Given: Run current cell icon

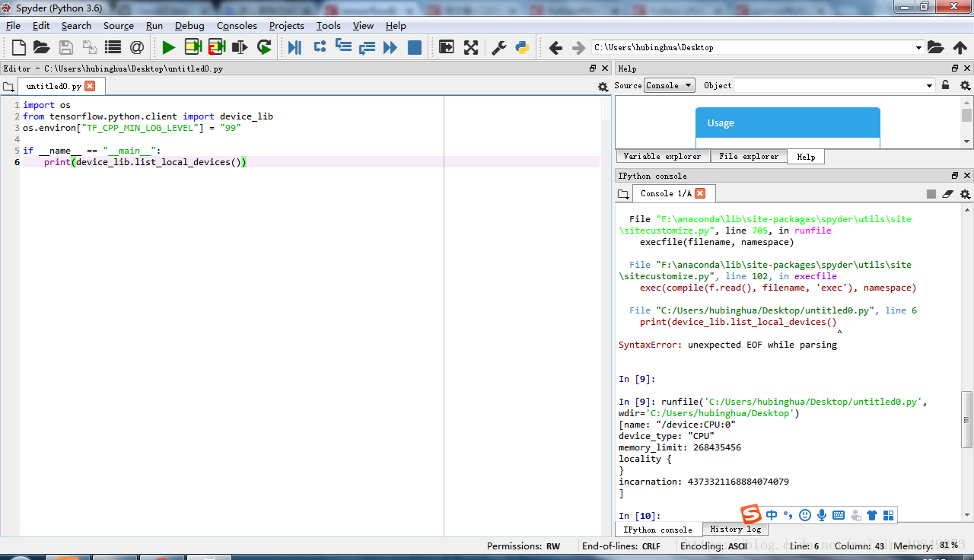Looking at the screenshot, I should (x=193, y=48).
